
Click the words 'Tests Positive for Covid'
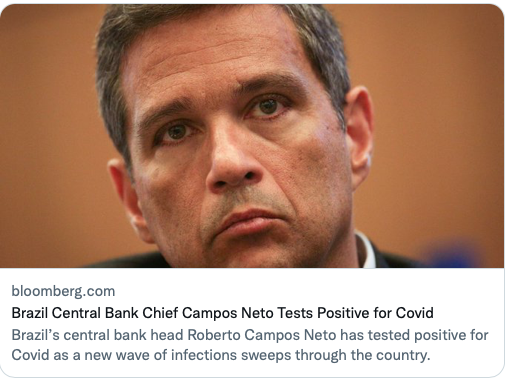pos(355,313)
